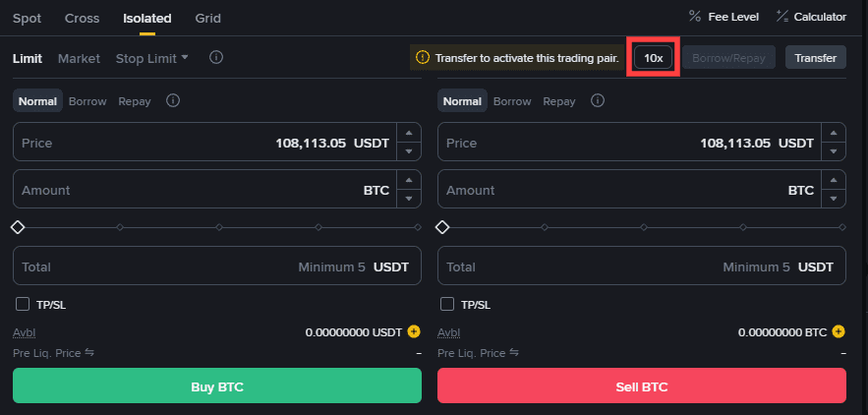Image resolution: width=868 pixels, height=415 pixels.
Task: Switch to the Cross margin tab
Action: point(82,18)
